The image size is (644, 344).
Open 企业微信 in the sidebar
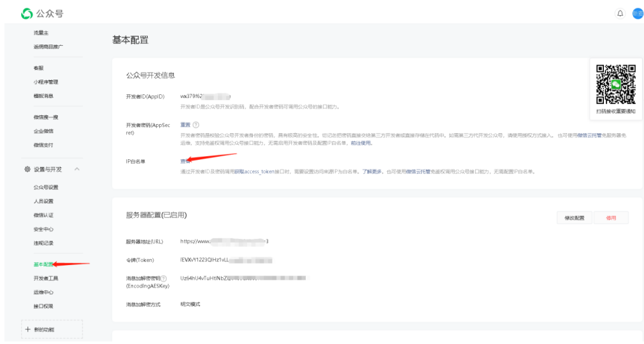pos(43,131)
